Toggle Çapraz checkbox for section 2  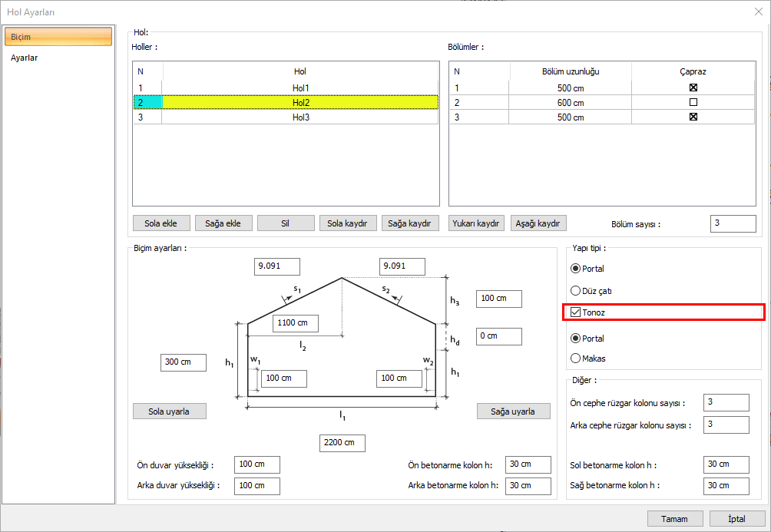[693, 102]
